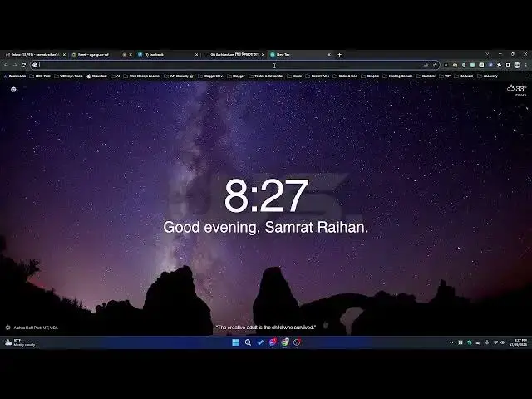532x399 pixels.
Task: Click the blue extension icon before the puzzle piece
Action: pyautogui.click(x=490, y=65)
